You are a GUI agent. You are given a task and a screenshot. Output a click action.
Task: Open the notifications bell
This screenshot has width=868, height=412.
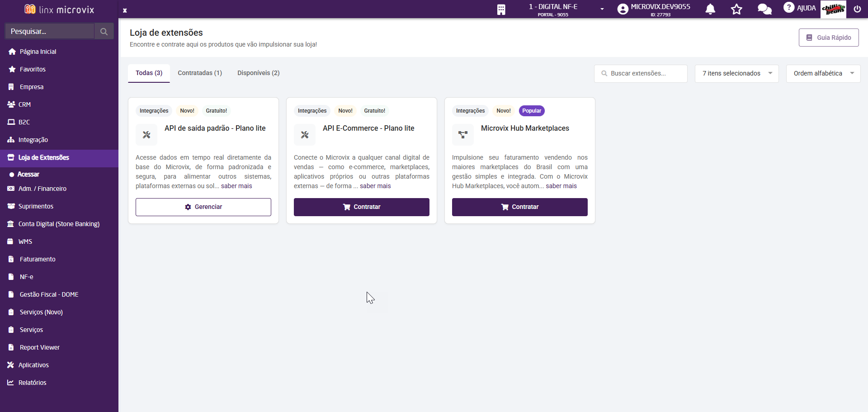pyautogui.click(x=711, y=9)
